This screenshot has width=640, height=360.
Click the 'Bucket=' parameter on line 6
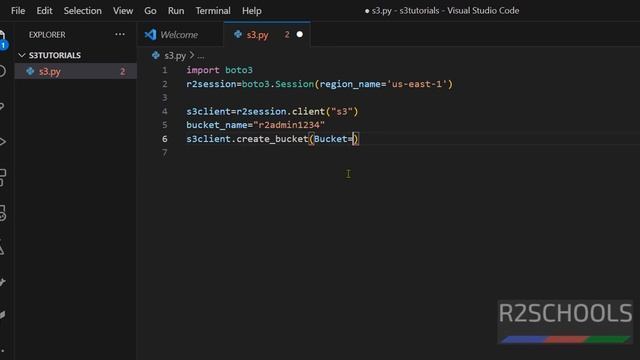click(333, 139)
